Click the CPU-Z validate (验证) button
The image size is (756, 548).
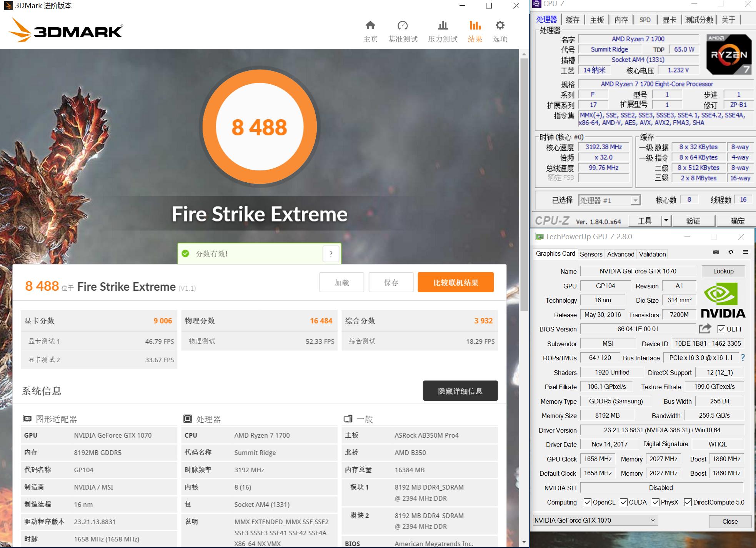click(693, 221)
